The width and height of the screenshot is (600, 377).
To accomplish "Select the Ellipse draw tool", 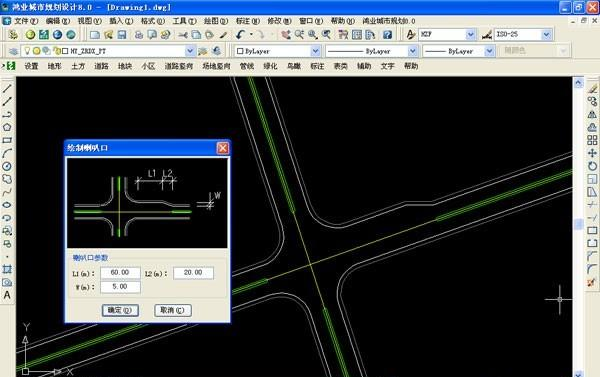I will point(7,205).
